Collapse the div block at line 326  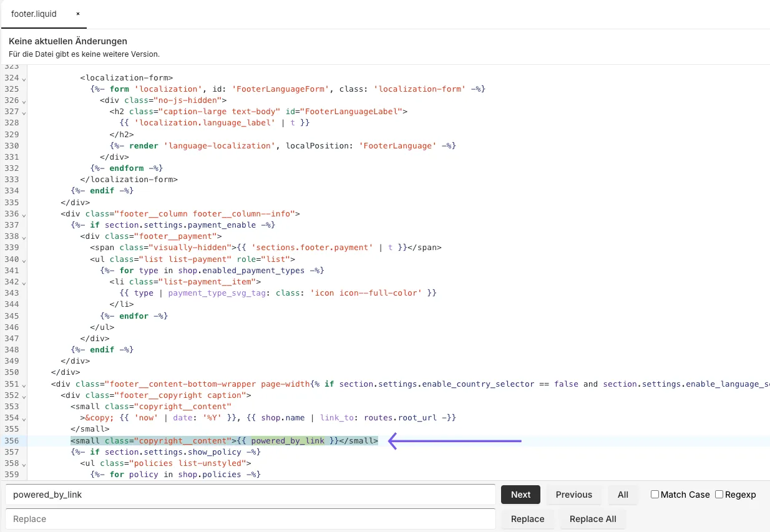tap(24, 102)
